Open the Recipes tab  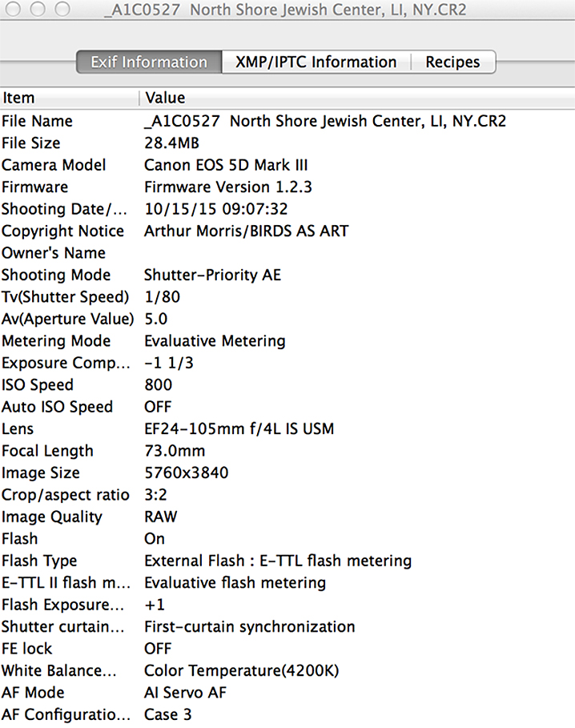click(x=452, y=62)
